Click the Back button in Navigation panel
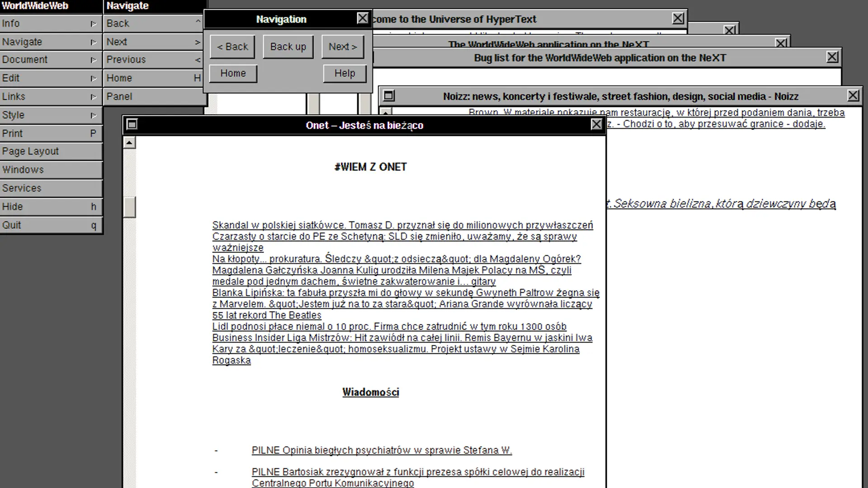Screen dimensions: 868x488 point(232,46)
